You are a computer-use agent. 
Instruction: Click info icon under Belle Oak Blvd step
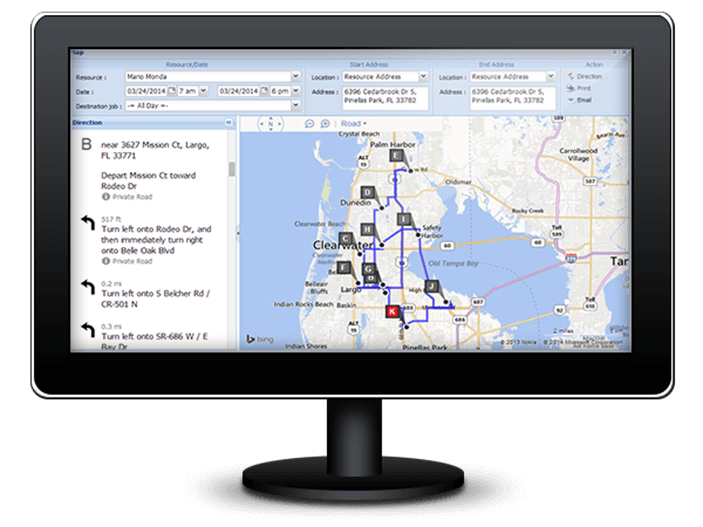tap(106, 261)
